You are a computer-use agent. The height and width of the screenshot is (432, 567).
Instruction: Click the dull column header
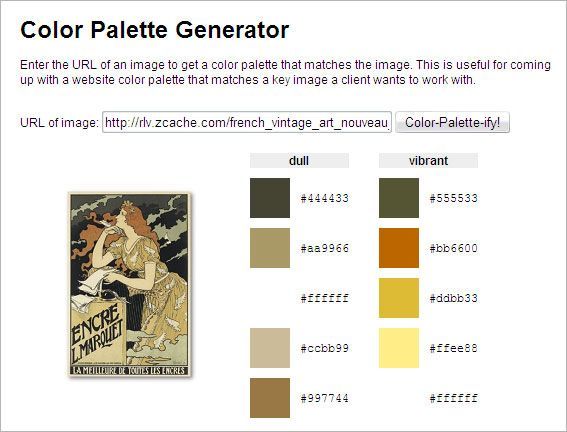click(x=299, y=161)
